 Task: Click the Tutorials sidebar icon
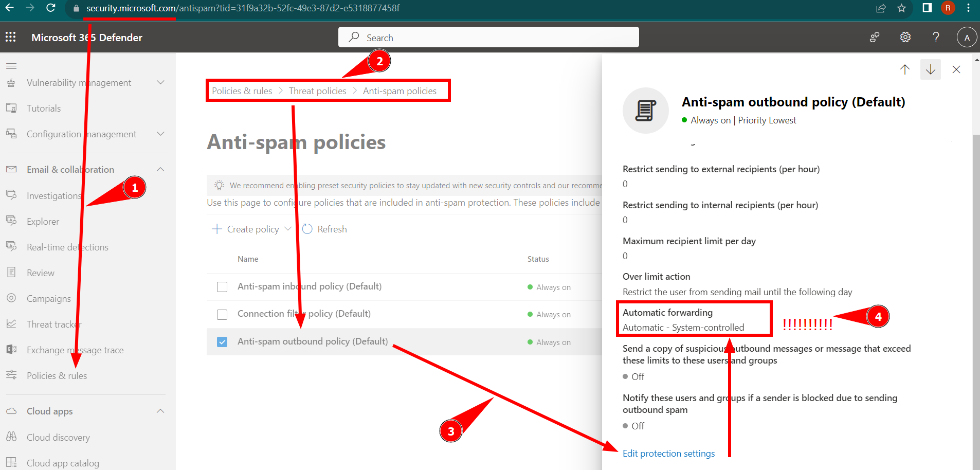(11, 108)
